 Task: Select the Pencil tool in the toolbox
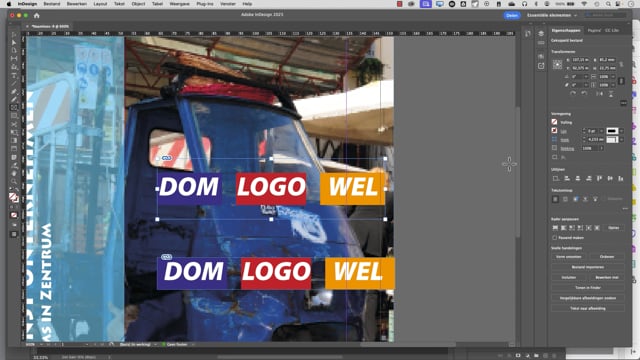point(14,100)
